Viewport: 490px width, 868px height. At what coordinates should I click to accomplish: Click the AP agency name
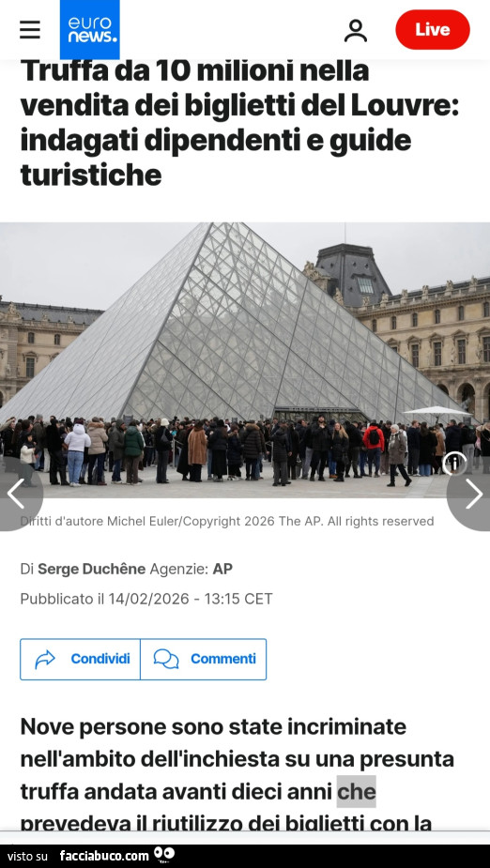coord(222,569)
